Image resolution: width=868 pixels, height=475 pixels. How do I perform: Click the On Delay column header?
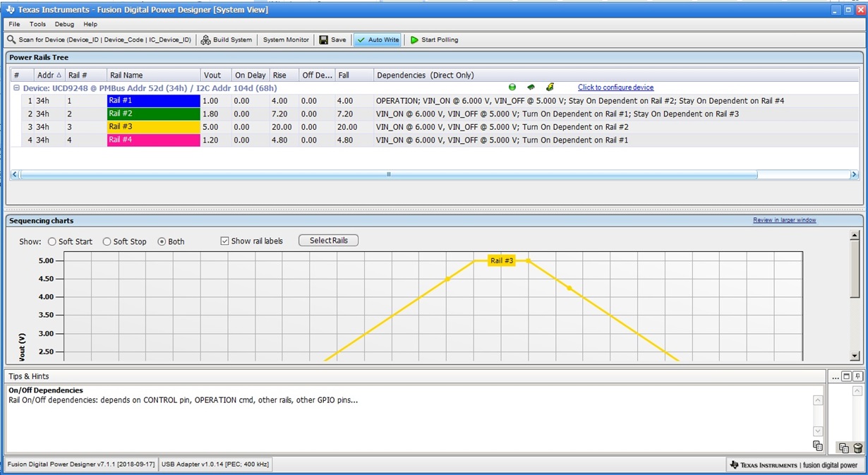point(250,75)
